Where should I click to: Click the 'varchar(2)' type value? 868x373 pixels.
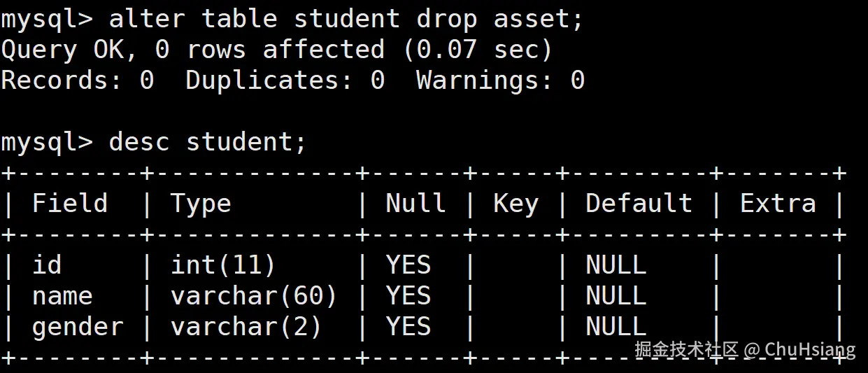coord(246,327)
